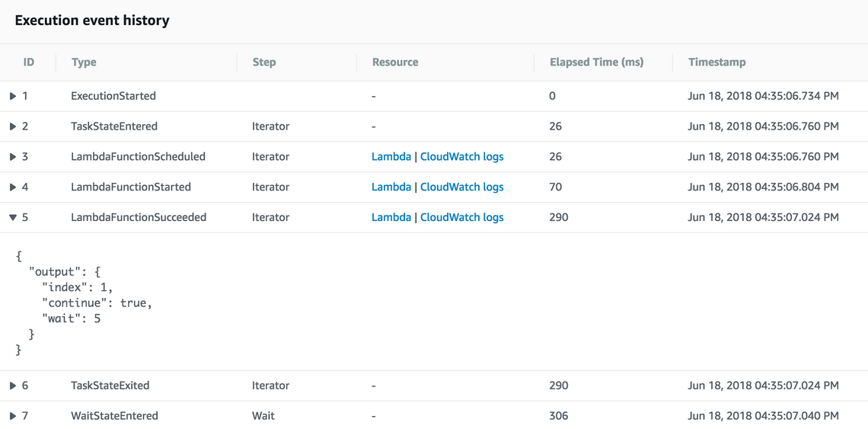Open Lambda link for LambdaFunctionStarted event
Screen dimensions: 868x429
[x=391, y=187]
